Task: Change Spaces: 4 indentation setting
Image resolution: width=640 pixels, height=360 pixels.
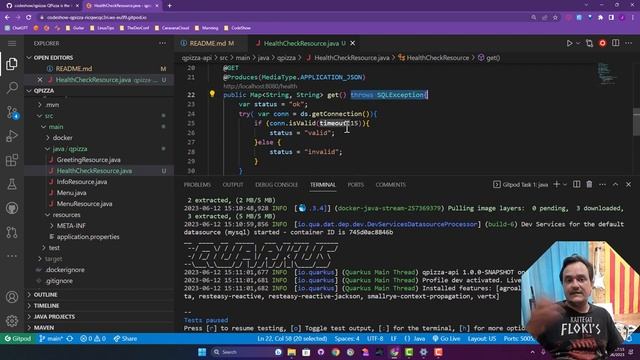Action: click(x=347, y=339)
